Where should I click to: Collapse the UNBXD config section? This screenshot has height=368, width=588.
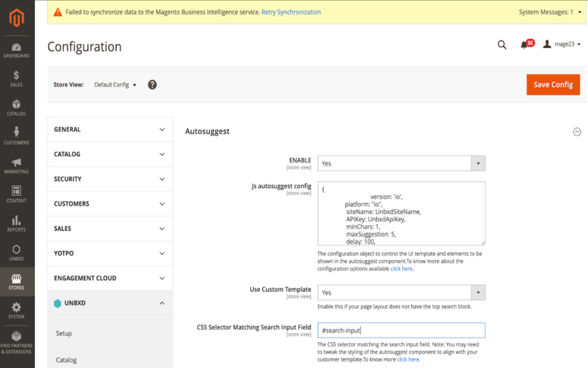click(110, 303)
